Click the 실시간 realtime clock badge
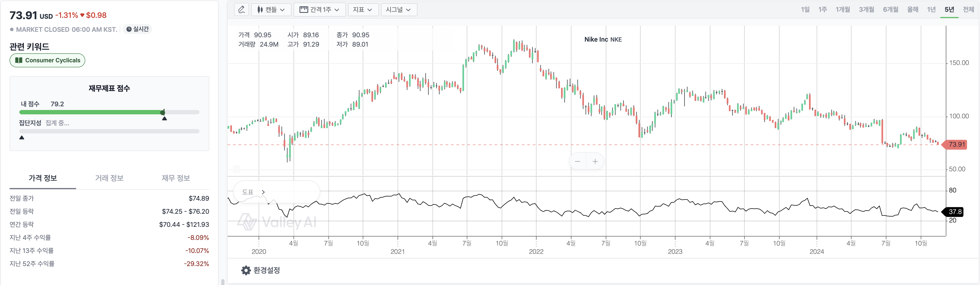 (x=137, y=29)
